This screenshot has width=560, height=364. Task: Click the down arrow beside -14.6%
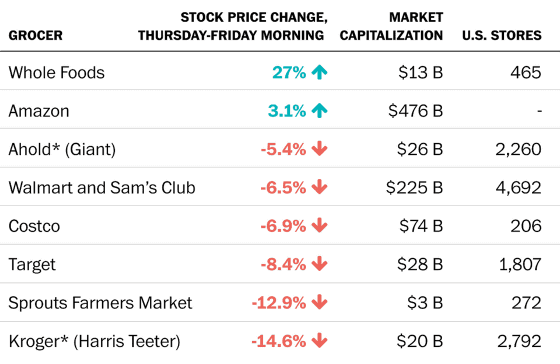319,341
